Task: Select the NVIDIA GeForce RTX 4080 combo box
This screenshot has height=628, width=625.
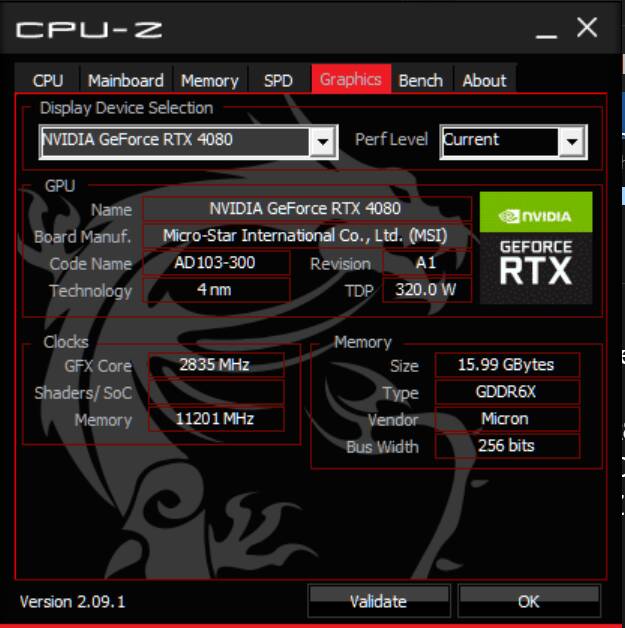Action: (x=188, y=141)
